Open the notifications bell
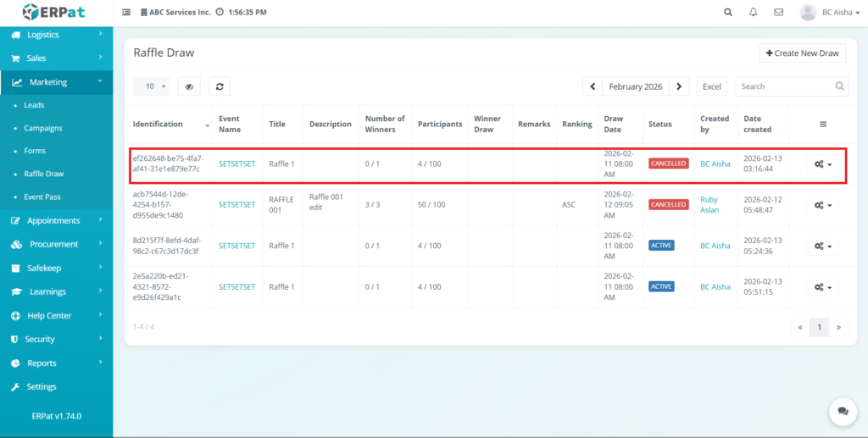 coord(753,13)
